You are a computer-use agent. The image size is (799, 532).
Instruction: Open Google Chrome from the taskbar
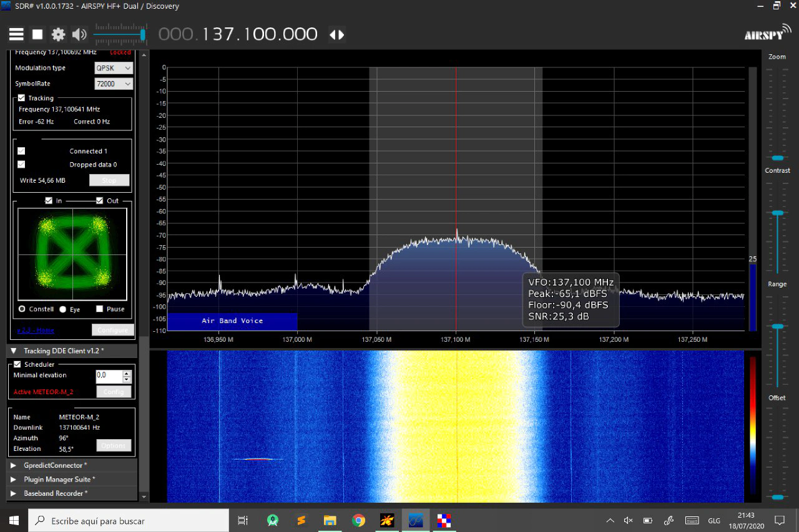tap(358, 520)
